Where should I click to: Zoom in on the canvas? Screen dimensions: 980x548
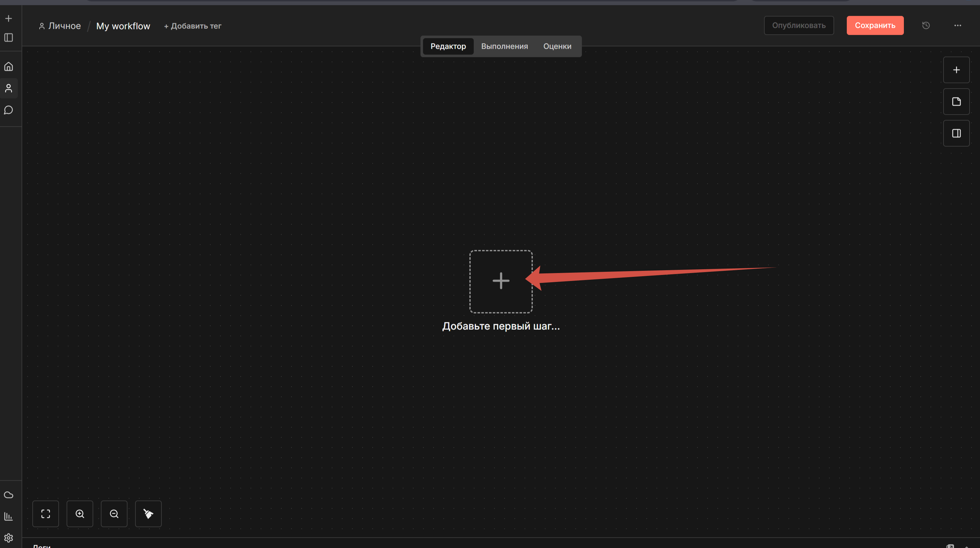[x=80, y=514]
